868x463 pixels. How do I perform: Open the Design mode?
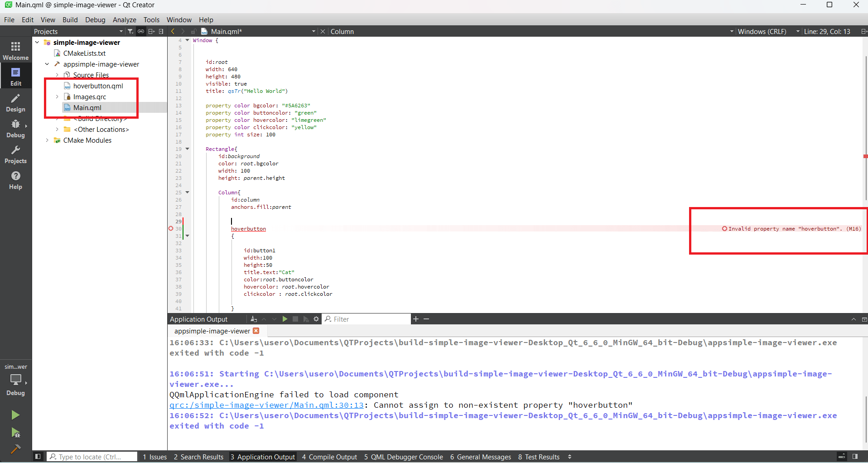click(x=15, y=103)
